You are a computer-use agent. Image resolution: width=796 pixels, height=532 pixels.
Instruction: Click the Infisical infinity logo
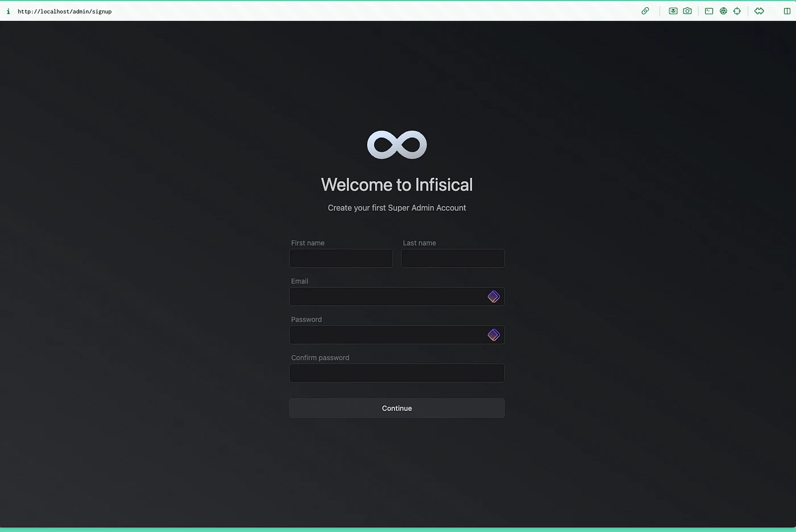(397, 144)
